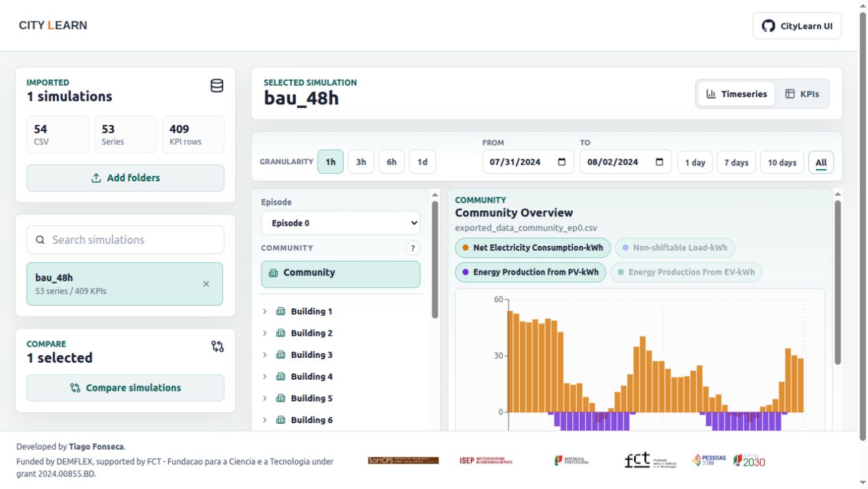Click the Add folders button
Screen dimensions: 868x489
pyautogui.click(x=126, y=178)
